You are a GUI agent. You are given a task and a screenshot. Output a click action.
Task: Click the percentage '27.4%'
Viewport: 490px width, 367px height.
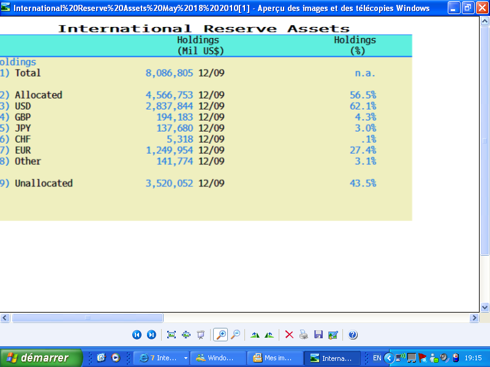point(363,150)
